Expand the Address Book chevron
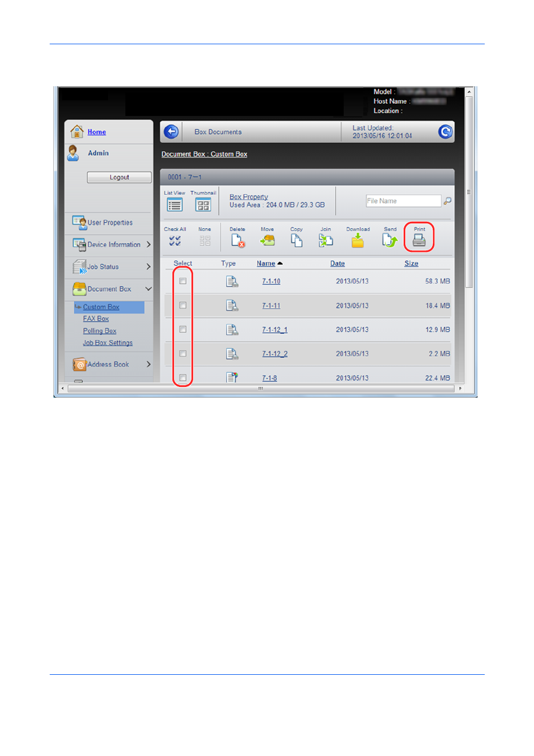The height and width of the screenshot is (756, 534). tap(148, 364)
